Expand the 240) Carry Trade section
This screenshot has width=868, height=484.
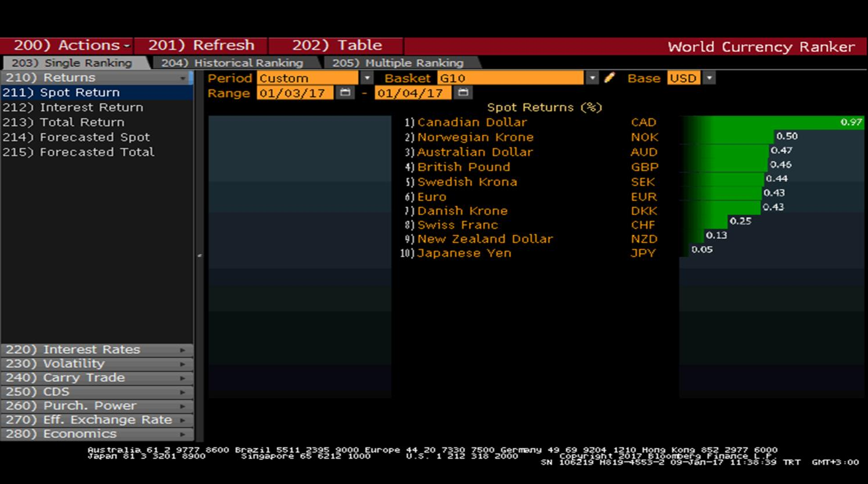96,378
